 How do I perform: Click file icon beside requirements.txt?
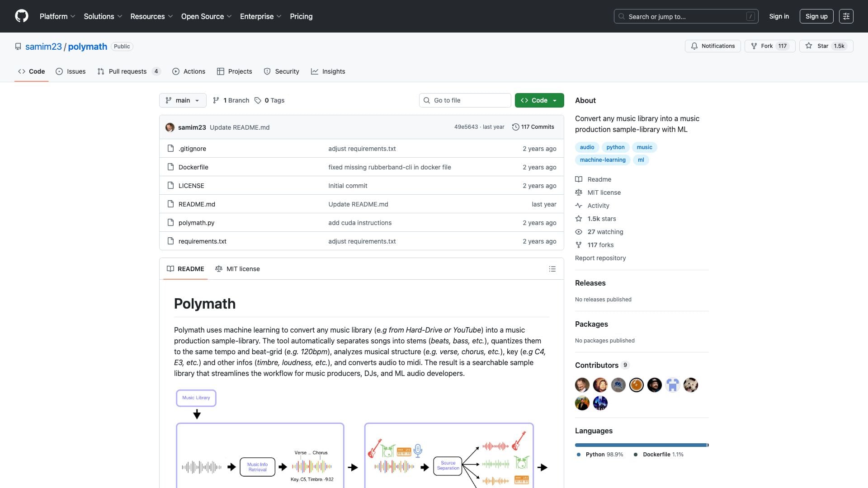click(x=170, y=241)
